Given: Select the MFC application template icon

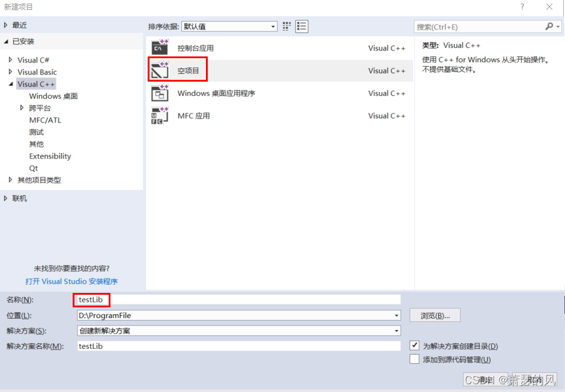Looking at the screenshot, I should (160, 116).
